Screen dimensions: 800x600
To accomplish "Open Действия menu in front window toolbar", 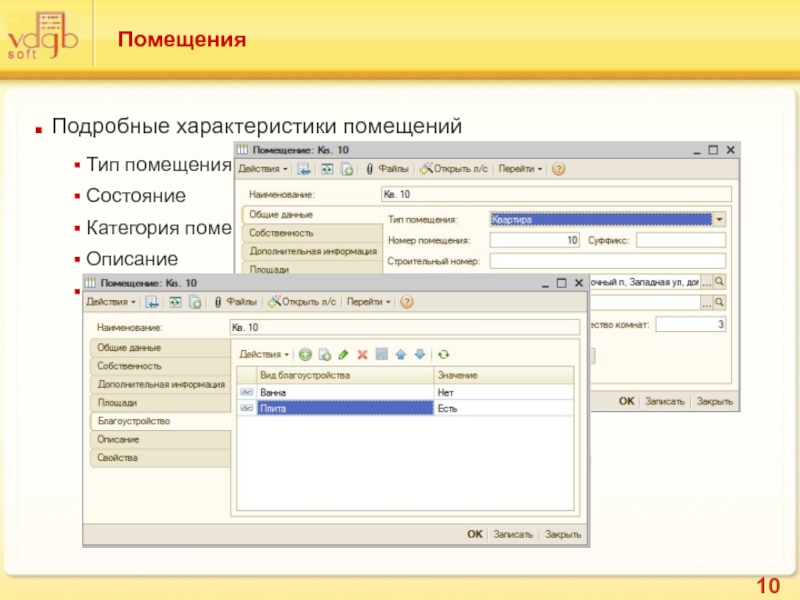I will [111, 302].
